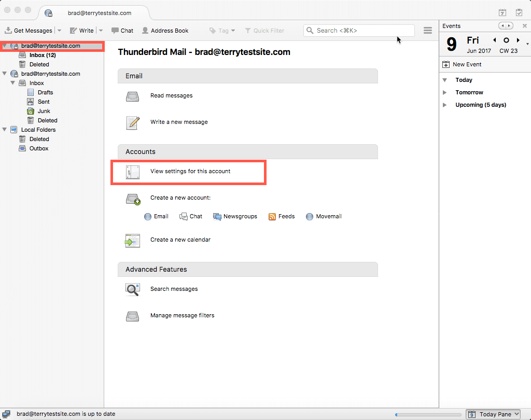Click the Read messages inbox icon
This screenshot has width=531, height=420.
(132, 96)
